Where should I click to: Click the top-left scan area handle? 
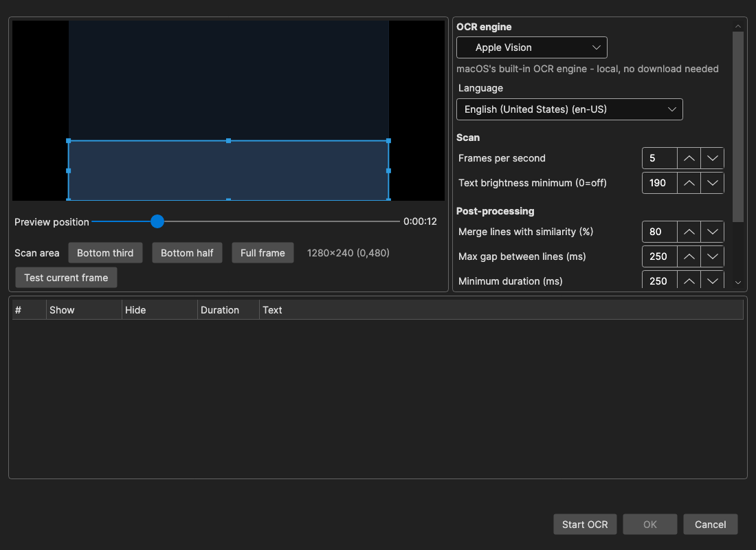pyautogui.click(x=69, y=141)
